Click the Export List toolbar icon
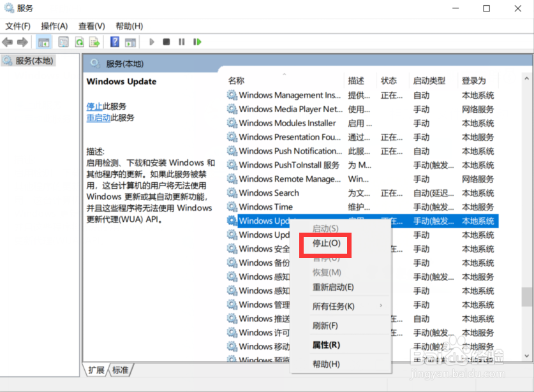Viewport: 534px width, 392px height. 94,42
